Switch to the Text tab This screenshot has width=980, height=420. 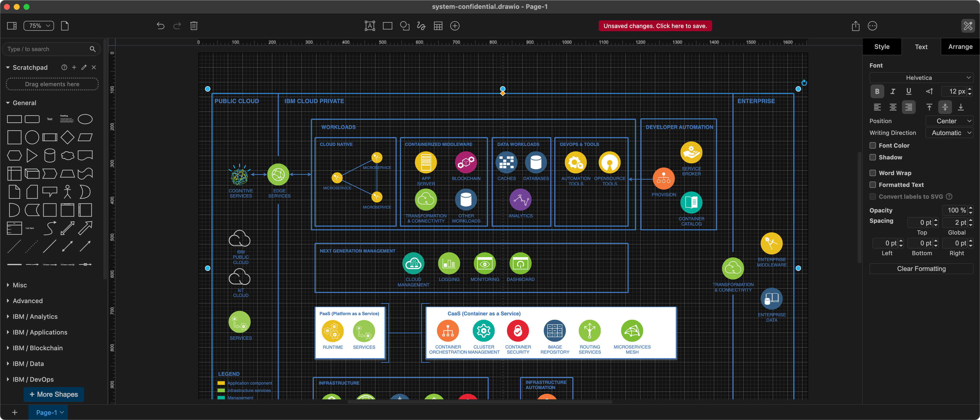[x=921, y=46]
